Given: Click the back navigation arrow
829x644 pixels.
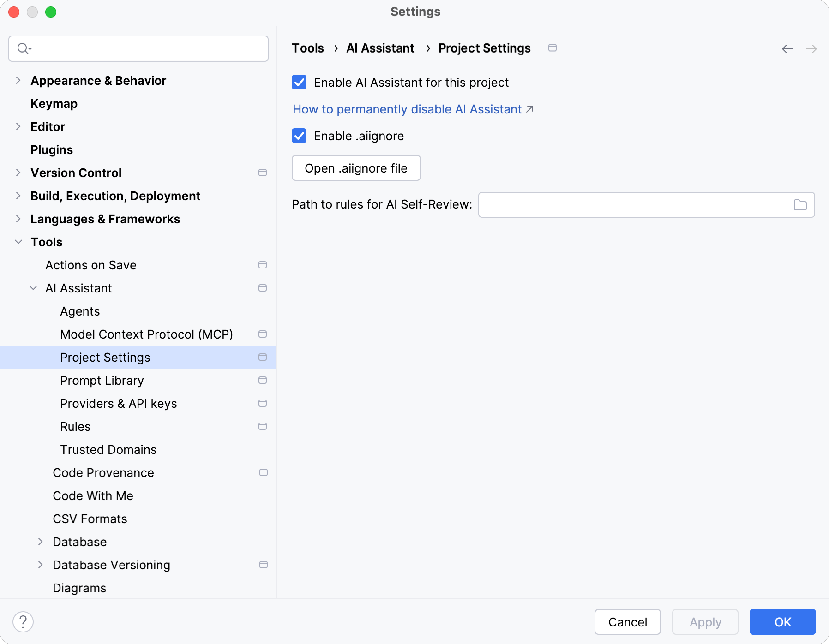Looking at the screenshot, I should [787, 49].
